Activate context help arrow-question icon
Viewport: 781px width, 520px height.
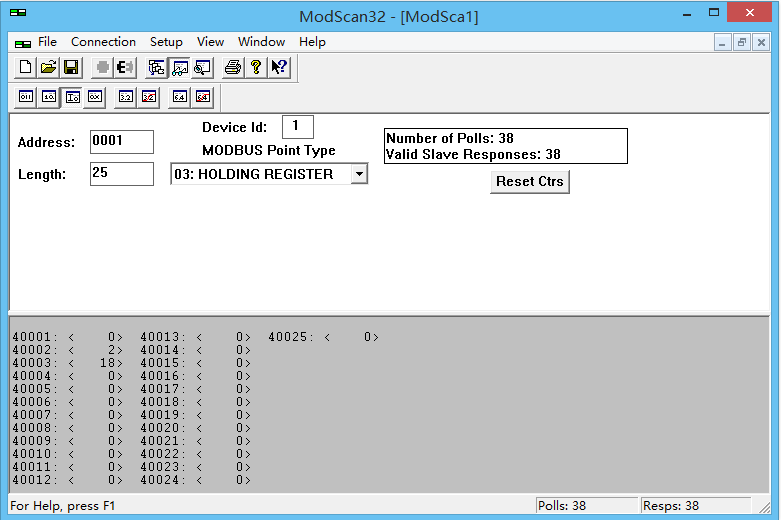tap(279, 67)
